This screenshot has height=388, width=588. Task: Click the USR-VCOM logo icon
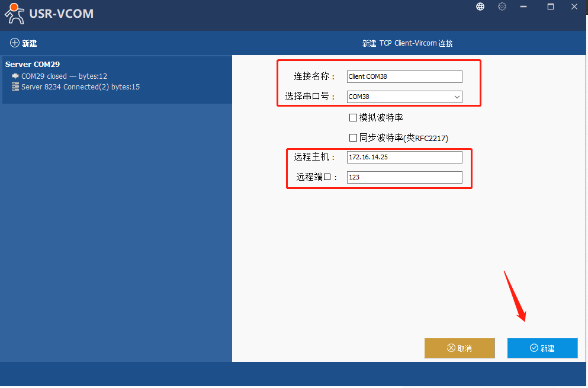coord(14,13)
